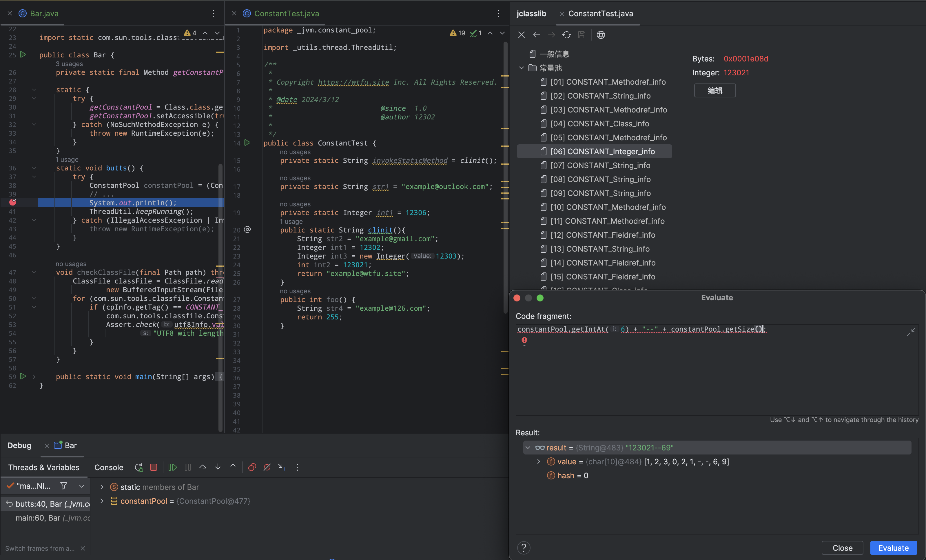The width and height of the screenshot is (926, 560).
Task: Open View Breakpoints dialog
Action: [x=252, y=467]
